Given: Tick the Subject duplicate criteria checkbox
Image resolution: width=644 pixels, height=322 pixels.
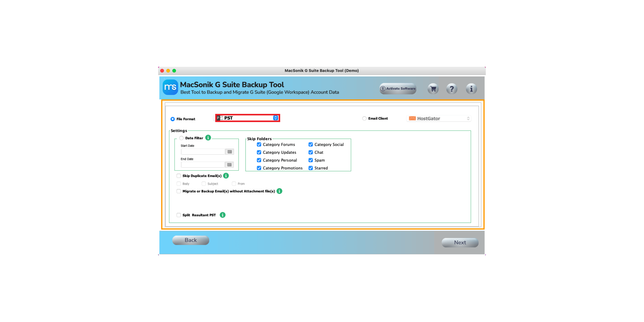Looking at the screenshot, I should click(x=203, y=184).
